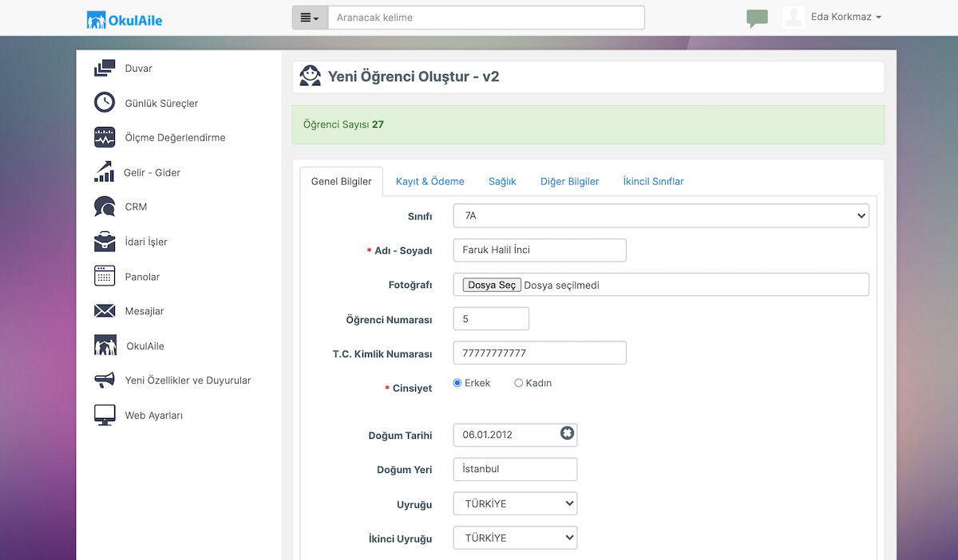Switch to the İkincil Sınıflar tab

pos(654,181)
